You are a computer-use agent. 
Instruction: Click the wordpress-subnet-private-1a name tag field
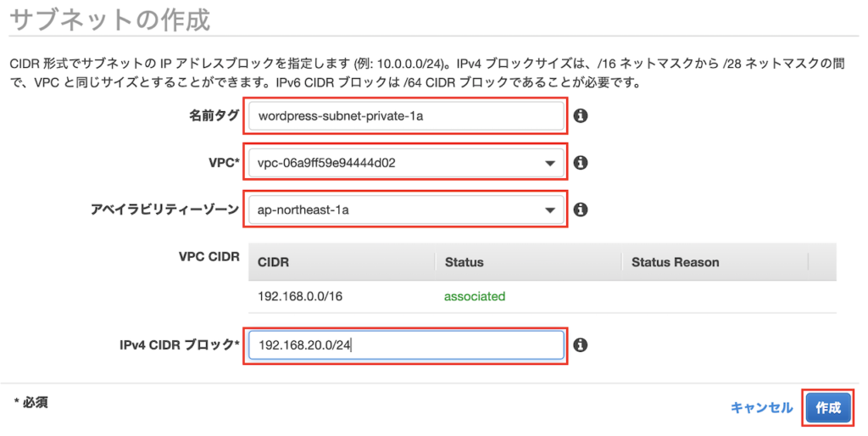coord(406,116)
